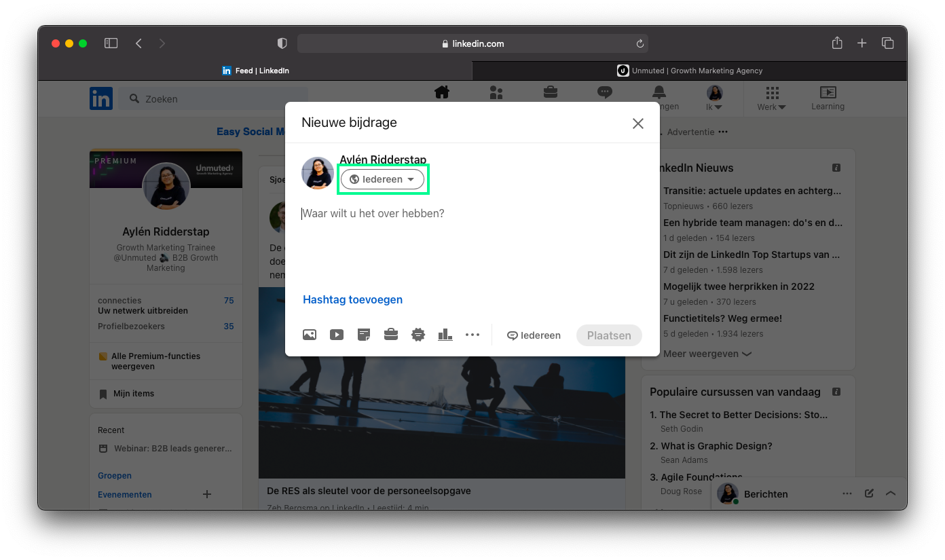Open Advertentie options ellipsis
The width and height of the screenshot is (945, 560).
pyautogui.click(x=723, y=132)
